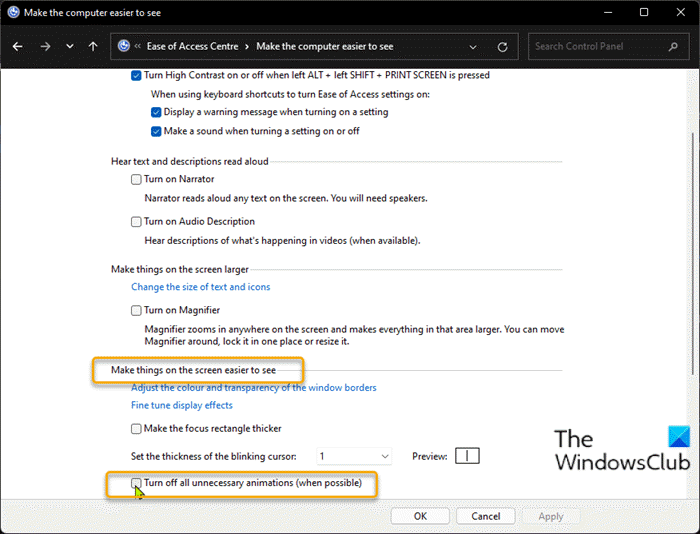Screen dimensions: 700x534
Task: Click Magnifier zooms in anywhere description
Action: point(354,335)
